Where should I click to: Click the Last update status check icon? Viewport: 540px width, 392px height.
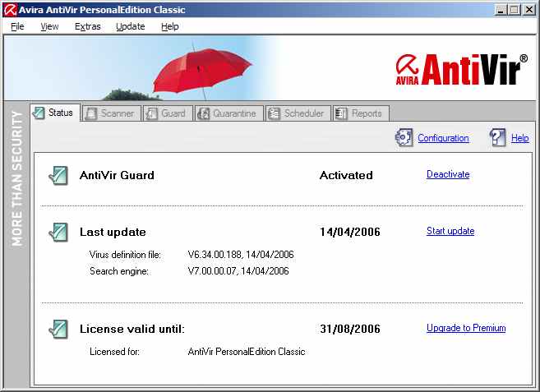[x=58, y=233]
